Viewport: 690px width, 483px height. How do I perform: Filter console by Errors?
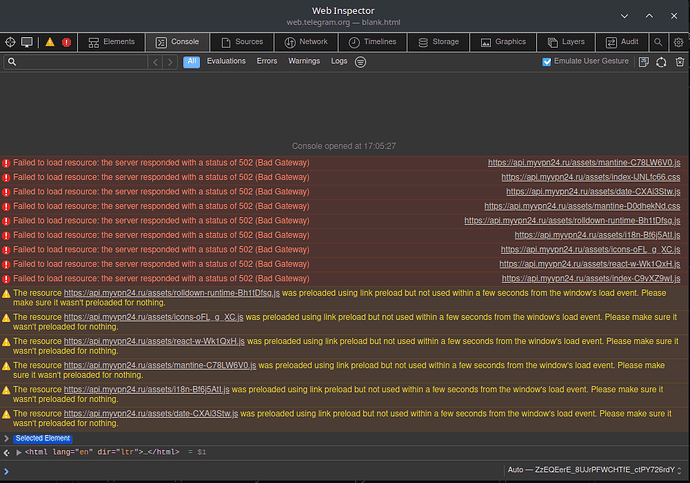pyautogui.click(x=267, y=61)
